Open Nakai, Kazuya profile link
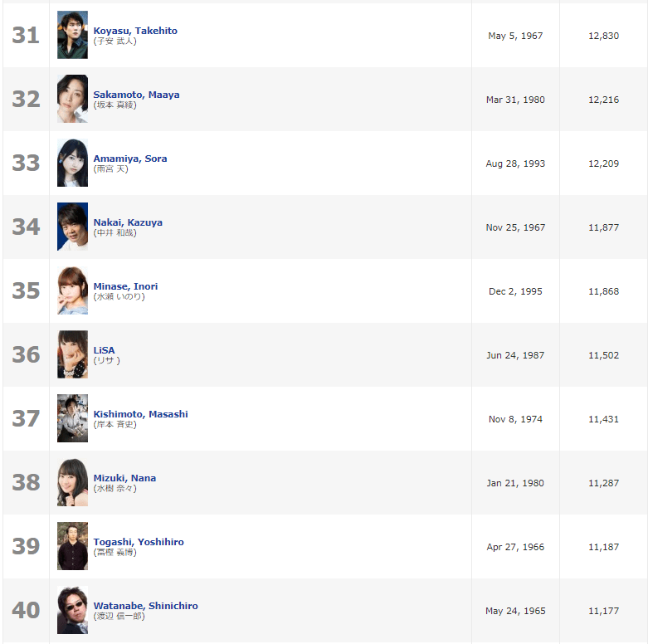Viewport: 648px width, 644px height. point(128,222)
